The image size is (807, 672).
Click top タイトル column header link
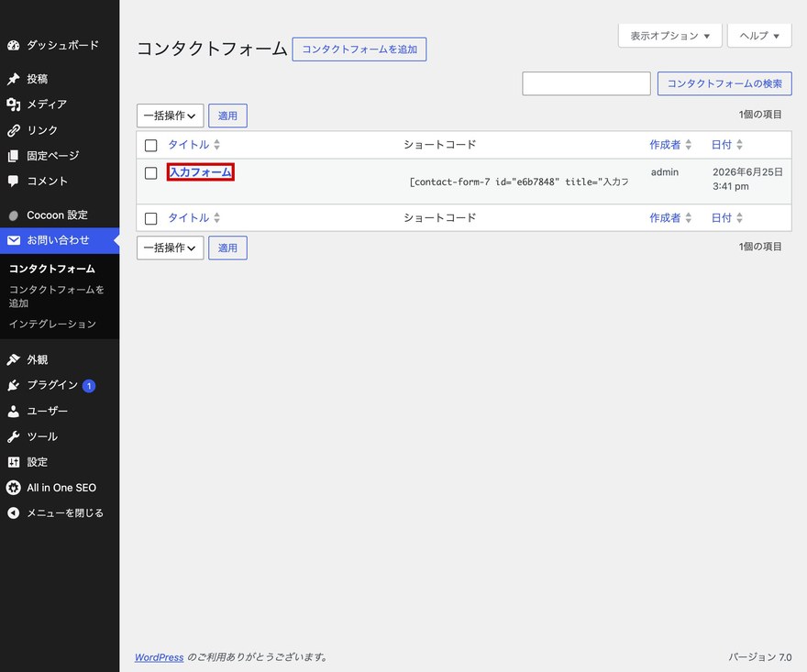(189, 145)
